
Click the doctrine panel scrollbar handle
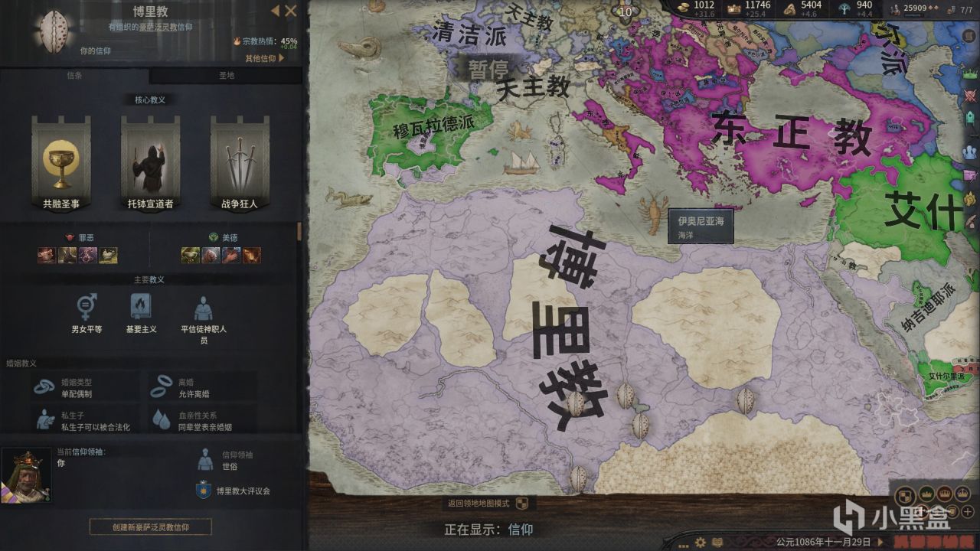(299, 231)
